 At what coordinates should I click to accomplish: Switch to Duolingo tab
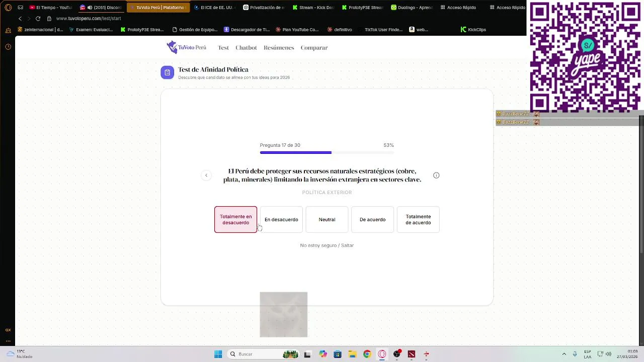(412, 8)
